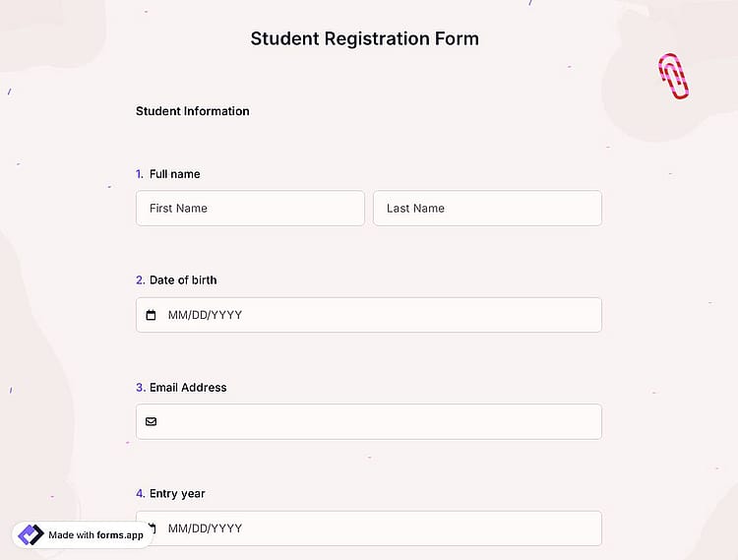Open the Date of birth date field
The image size is (738, 560).
pyautogui.click(x=369, y=315)
